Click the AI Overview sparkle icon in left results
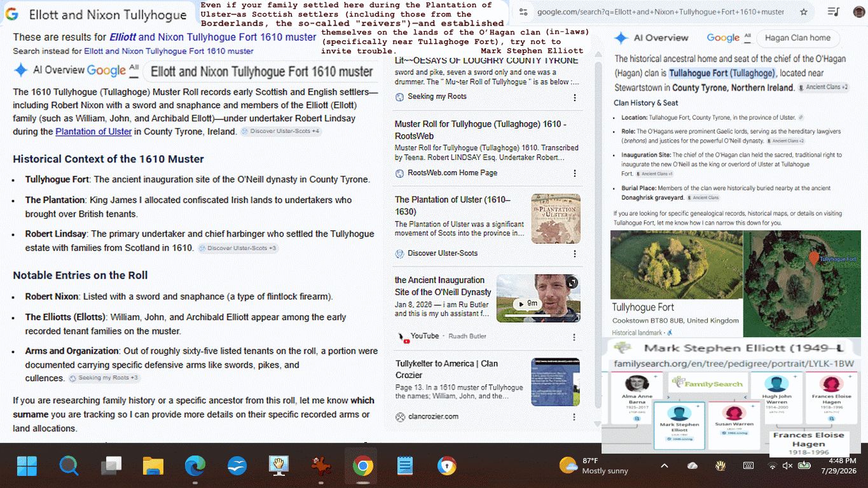868x488 pixels. (21, 70)
